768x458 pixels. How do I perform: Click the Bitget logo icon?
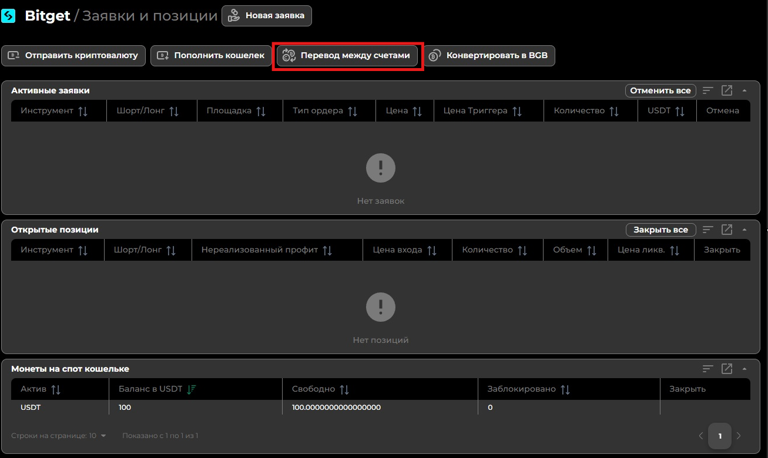[x=9, y=16]
